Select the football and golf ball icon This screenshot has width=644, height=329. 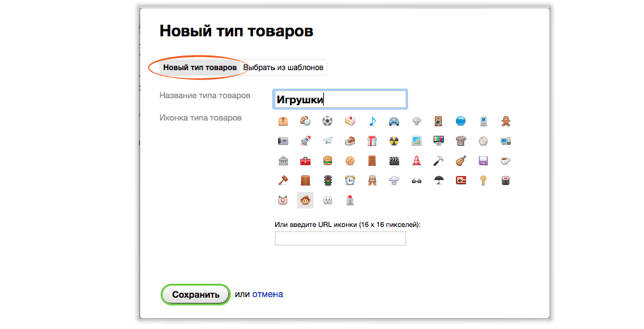click(305, 121)
